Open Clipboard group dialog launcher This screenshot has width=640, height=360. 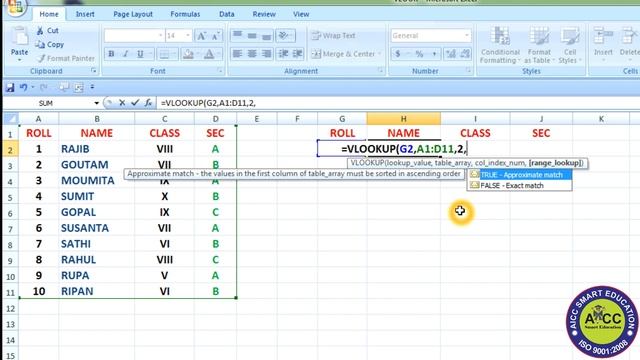click(94, 71)
